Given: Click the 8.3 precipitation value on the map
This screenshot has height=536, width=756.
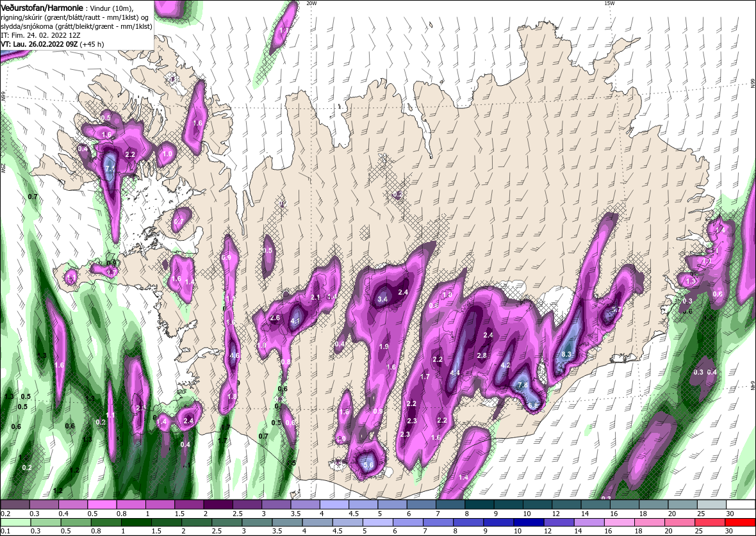Looking at the screenshot, I should [566, 354].
